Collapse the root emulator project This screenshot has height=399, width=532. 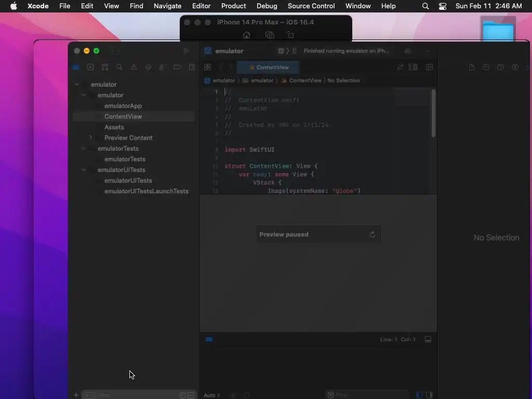pyautogui.click(x=77, y=84)
